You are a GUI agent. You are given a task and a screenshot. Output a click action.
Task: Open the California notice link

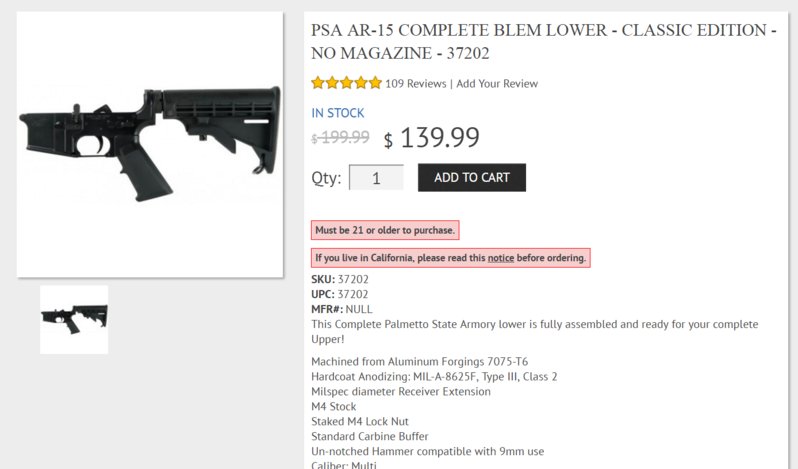[x=501, y=258]
